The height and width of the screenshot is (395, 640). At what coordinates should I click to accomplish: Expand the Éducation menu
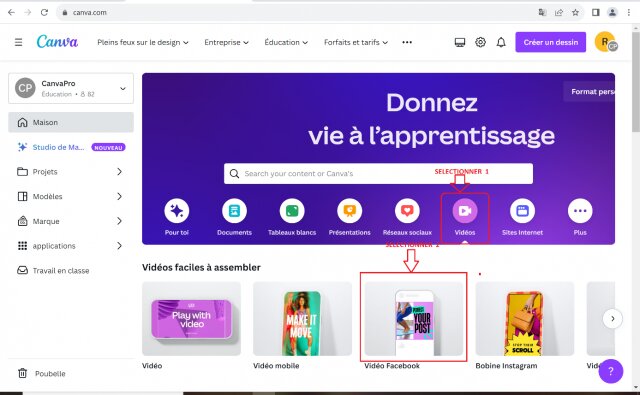pyautogui.click(x=286, y=42)
